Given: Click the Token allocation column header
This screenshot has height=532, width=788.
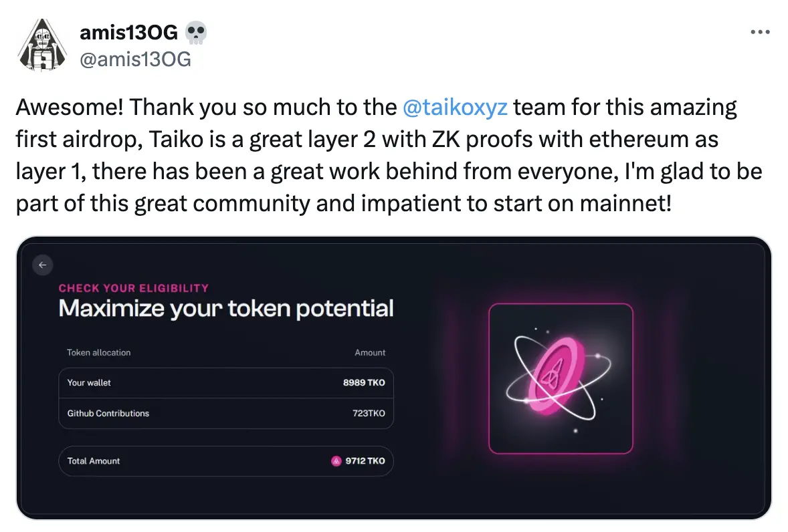Looking at the screenshot, I should click(x=99, y=352).
